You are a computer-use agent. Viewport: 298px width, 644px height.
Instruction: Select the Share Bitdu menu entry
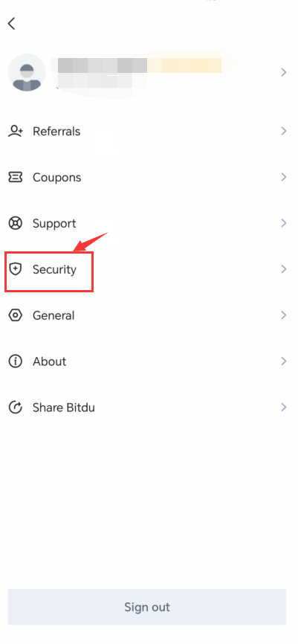point(149,408)
